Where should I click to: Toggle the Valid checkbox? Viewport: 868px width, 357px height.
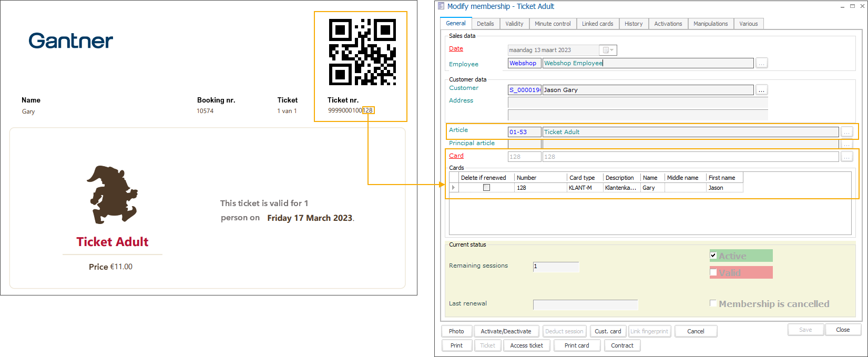pos(713,272)
